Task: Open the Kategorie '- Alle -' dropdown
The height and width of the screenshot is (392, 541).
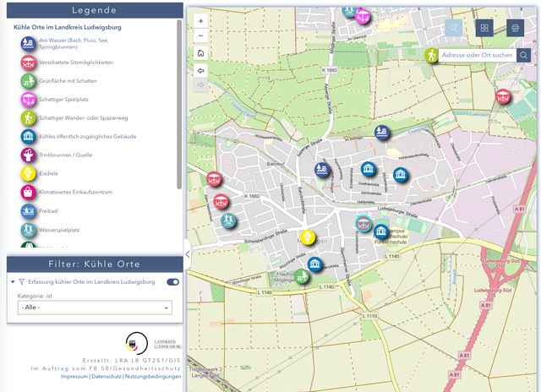Action: 95,308
